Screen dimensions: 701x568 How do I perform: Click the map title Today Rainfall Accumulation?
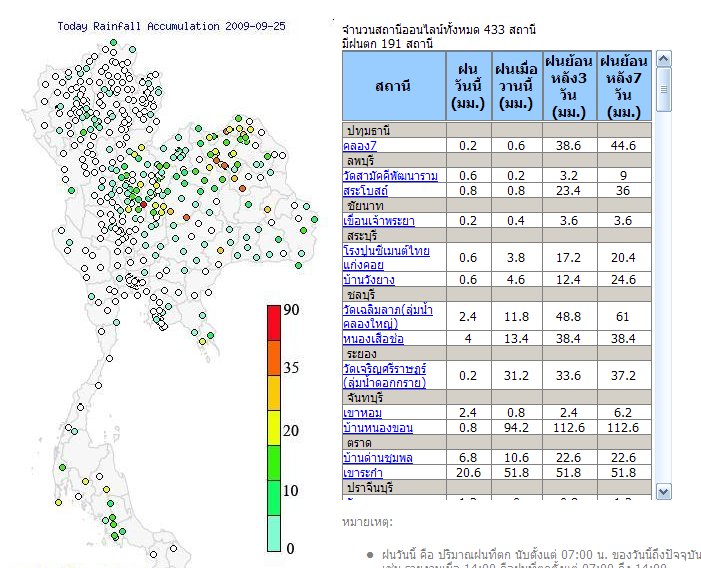171,26
